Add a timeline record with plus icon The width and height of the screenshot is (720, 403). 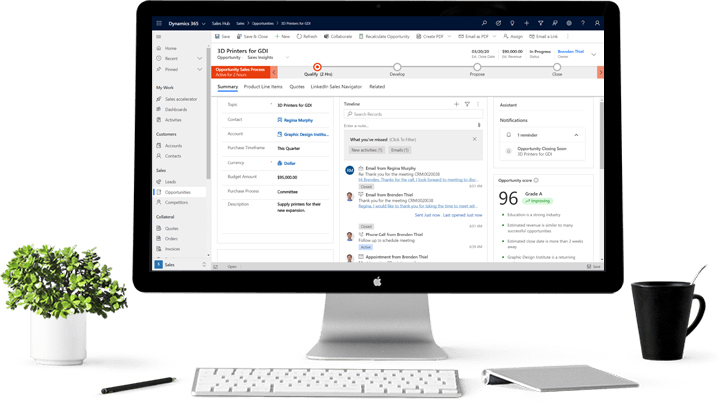456,104
